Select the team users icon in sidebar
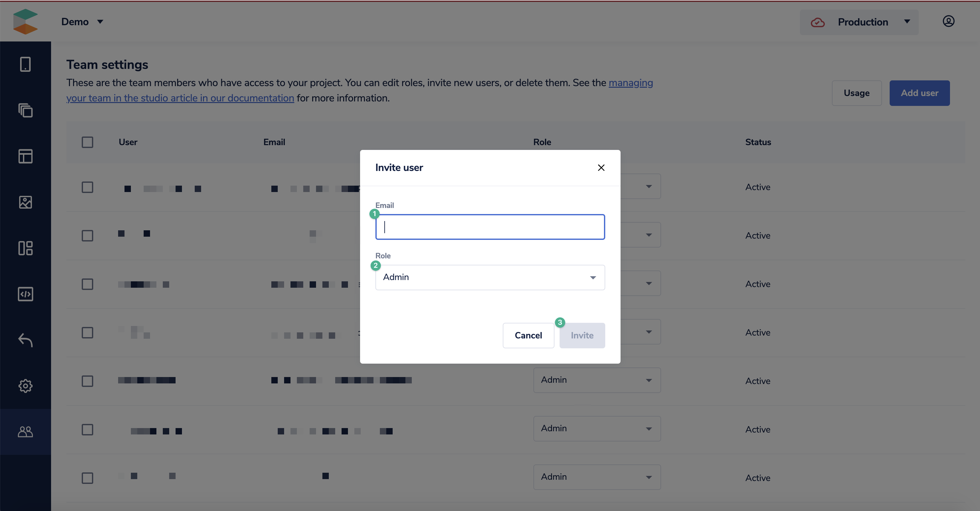980x511 pixels. pyautogui.click(x=25, y=432)
